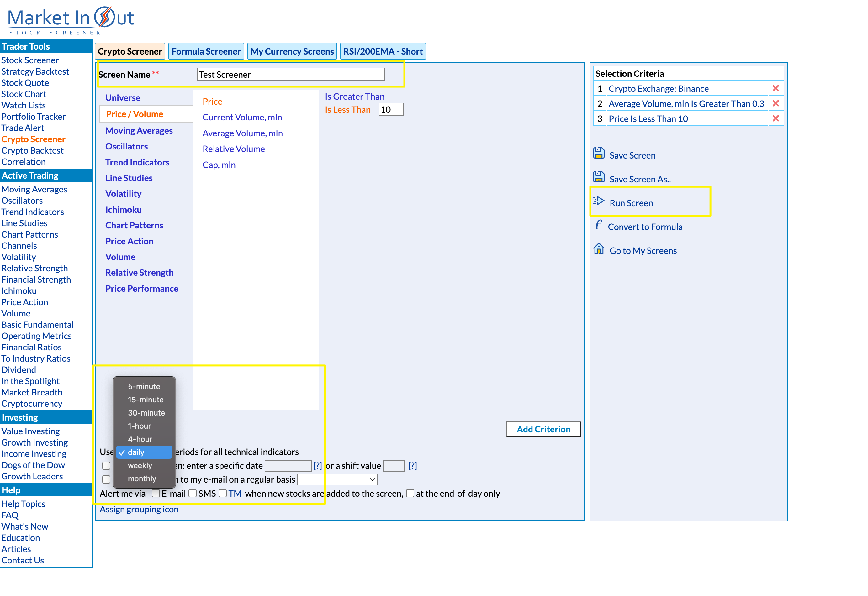Click the Go to My Screens home icon
This screenshot has height=596, width=868.
click(599, 249)
